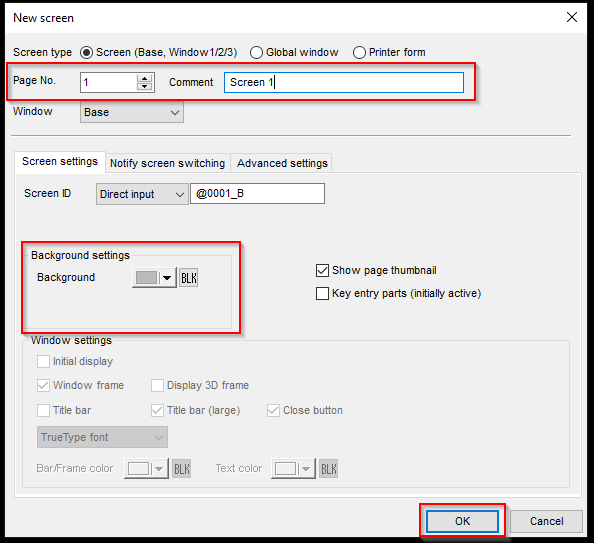Decrease Page No. with down spinner arrow
Viewport: 594px width, 543px height.
tap(144, 86)
